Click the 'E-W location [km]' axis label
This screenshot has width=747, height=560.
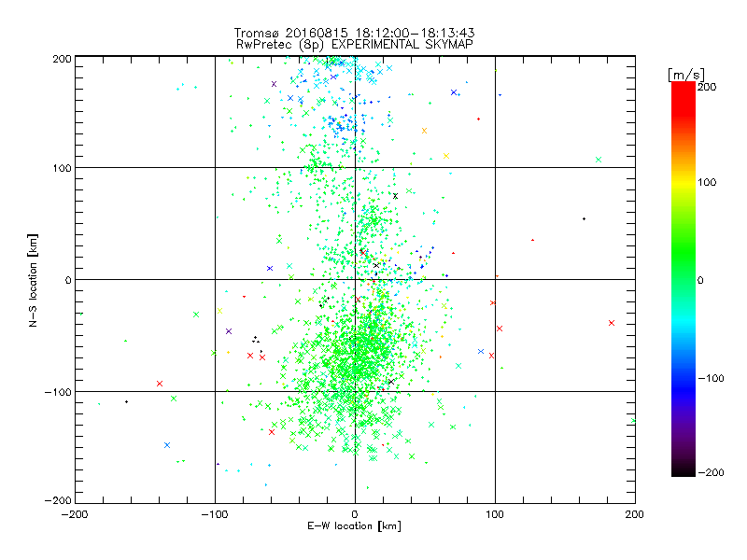point(355,526)
